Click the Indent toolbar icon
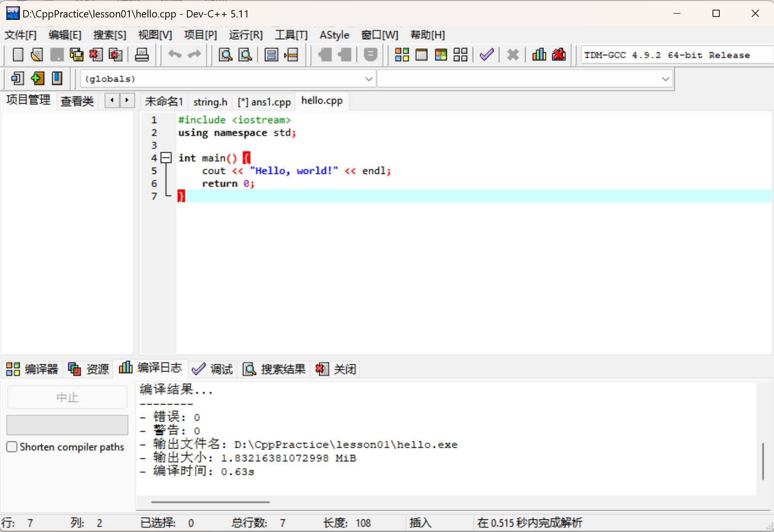The image size is (774, 532). coord(325,55)
